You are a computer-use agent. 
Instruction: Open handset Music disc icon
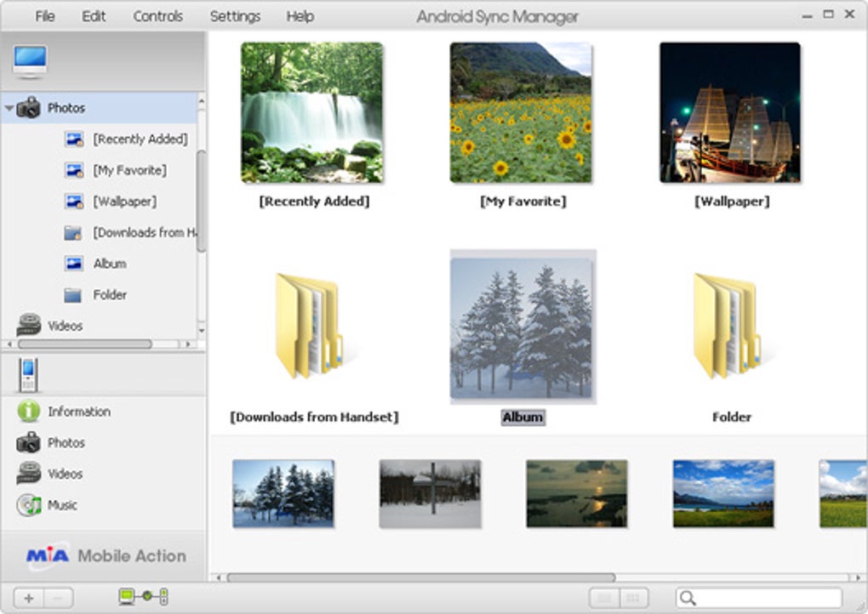(29, 505)
